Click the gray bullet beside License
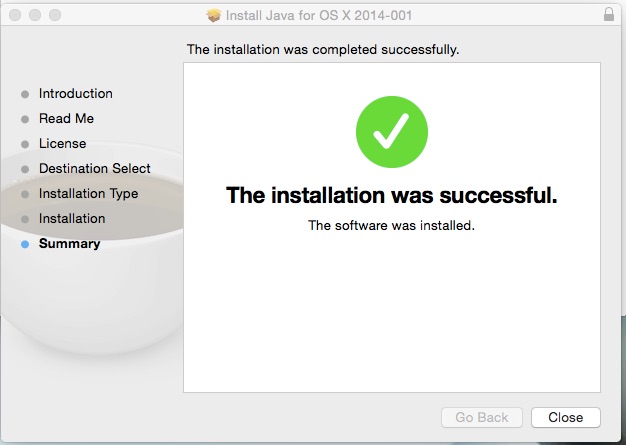Image resolution: width=626 pixels, height=445 pixels. click(x=25, y=144)
